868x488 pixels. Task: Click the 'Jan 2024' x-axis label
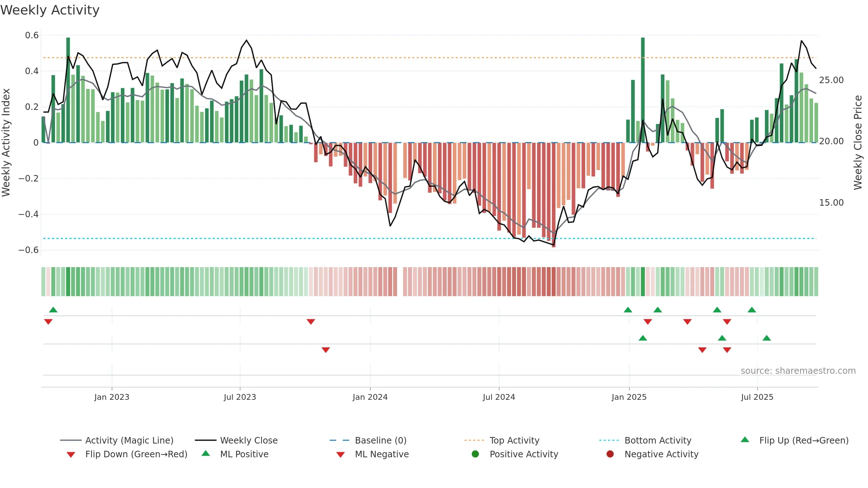pyautogui.click(x=370, y=397)
